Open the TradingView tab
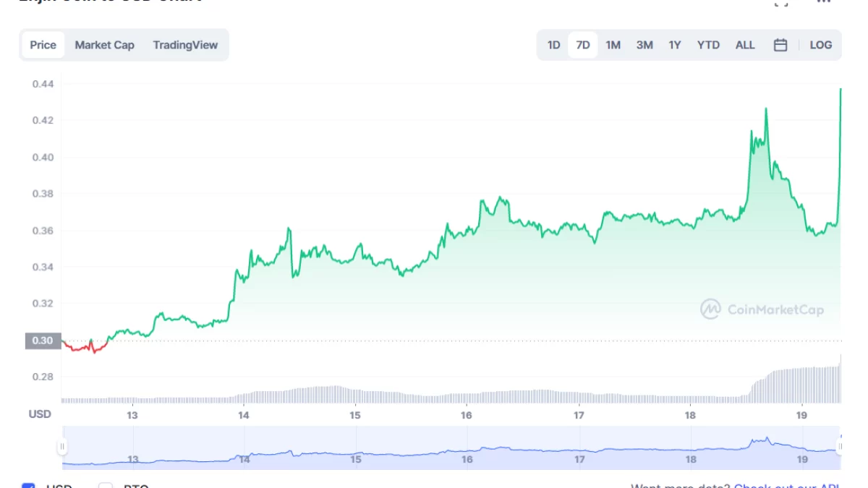This screenshot has height=488, width=868. tap(185, 45)
